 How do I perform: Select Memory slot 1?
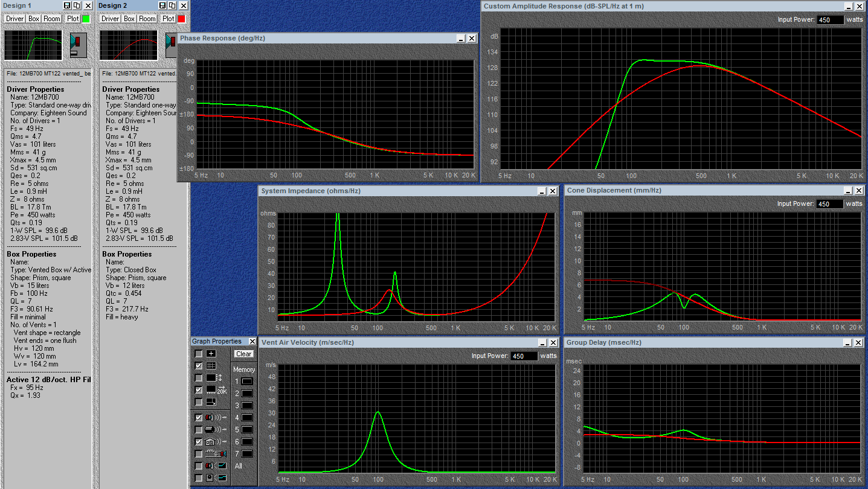[247, 382]
